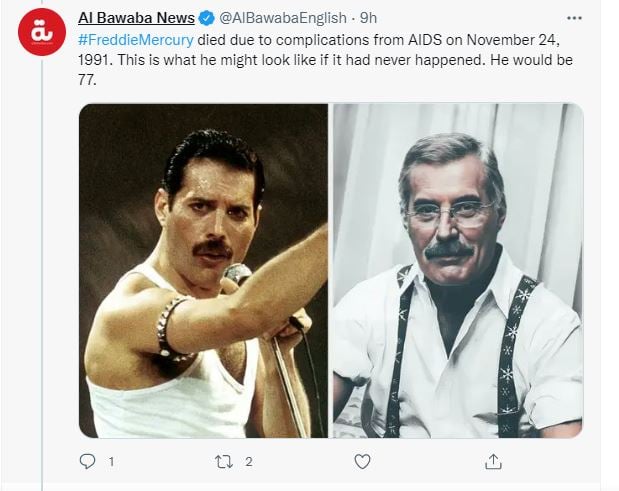Click the reply speech bubble icon
Viewport: 619px width, 491px height.
pyautogui.click(x=87, y=461)
